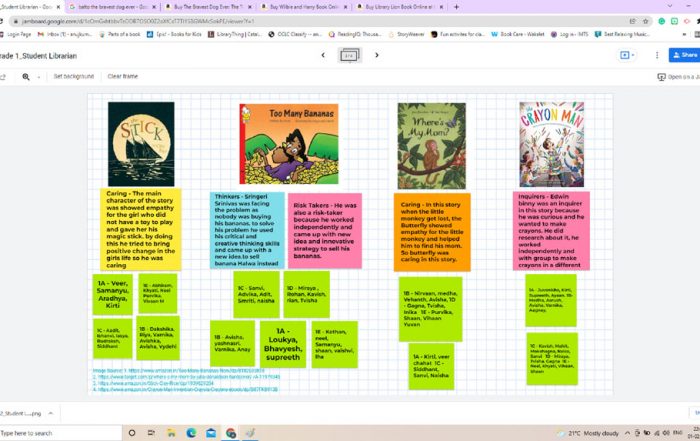Open the Mail app from the taskbar
This screenshot has height=441, width=700.
(211, 433)
